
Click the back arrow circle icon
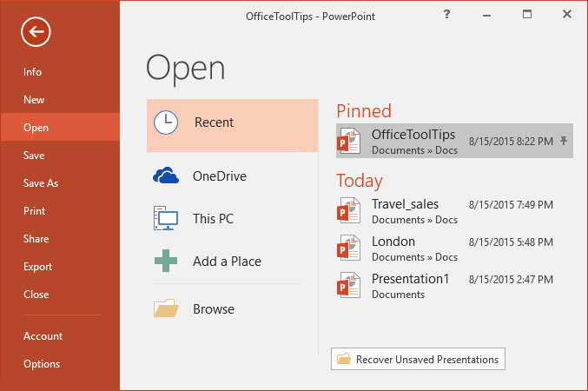click(36, 32)
